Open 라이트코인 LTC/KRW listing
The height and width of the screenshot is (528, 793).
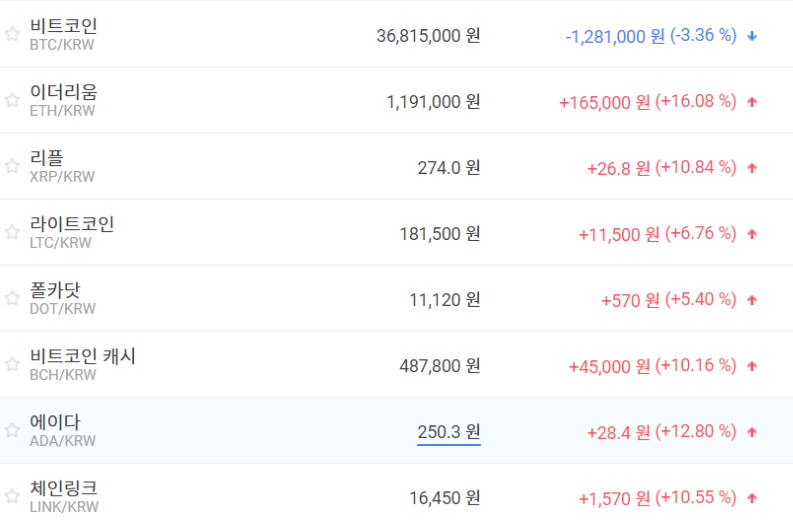(x=72, y=224)
